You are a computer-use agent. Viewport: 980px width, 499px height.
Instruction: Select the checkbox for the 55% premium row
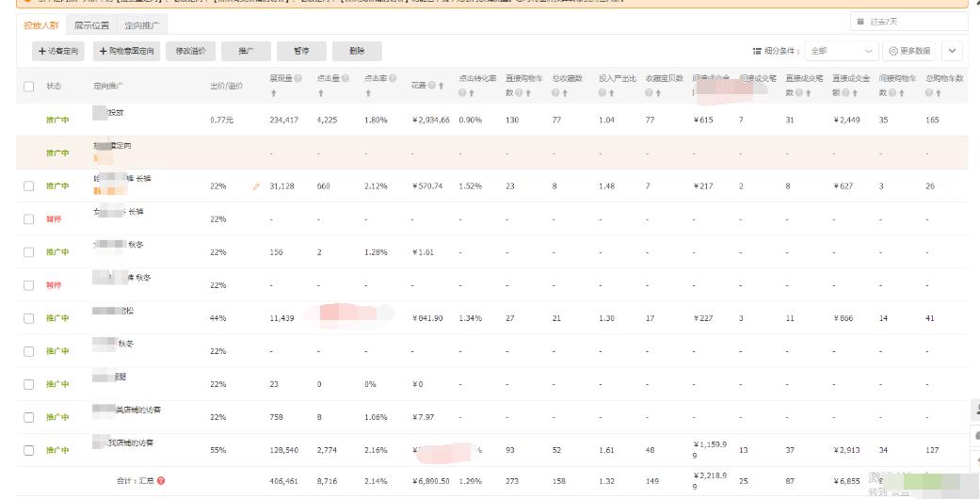[x=28, y=450]
